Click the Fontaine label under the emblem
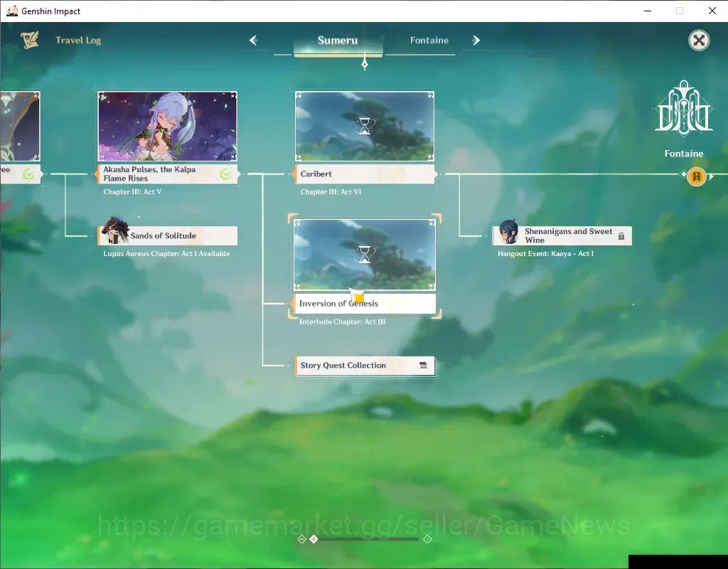This screenshot has height=569, width=728. click(x=683, y=154)
